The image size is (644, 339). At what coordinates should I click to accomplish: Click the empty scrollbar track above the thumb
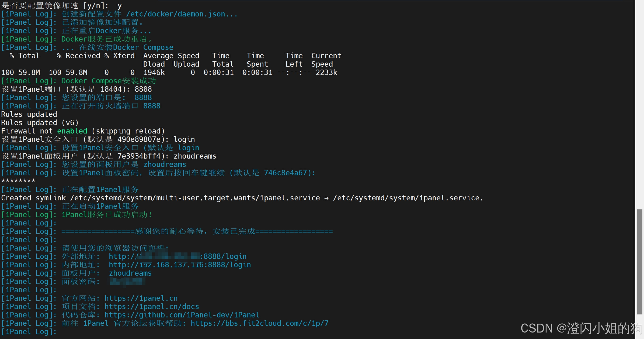pos(640,108)
